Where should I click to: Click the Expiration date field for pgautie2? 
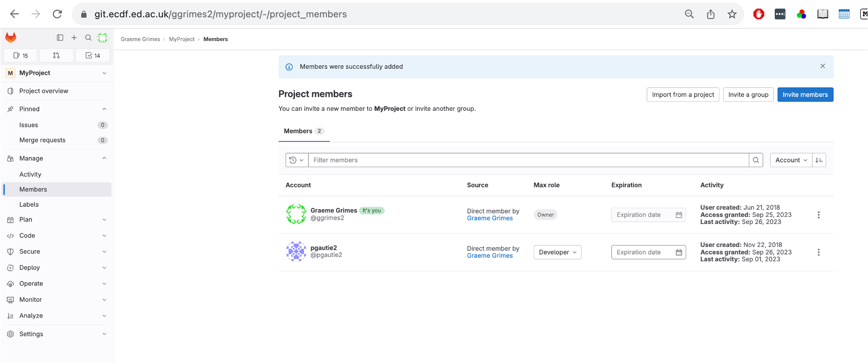click(x=649, y=252)
